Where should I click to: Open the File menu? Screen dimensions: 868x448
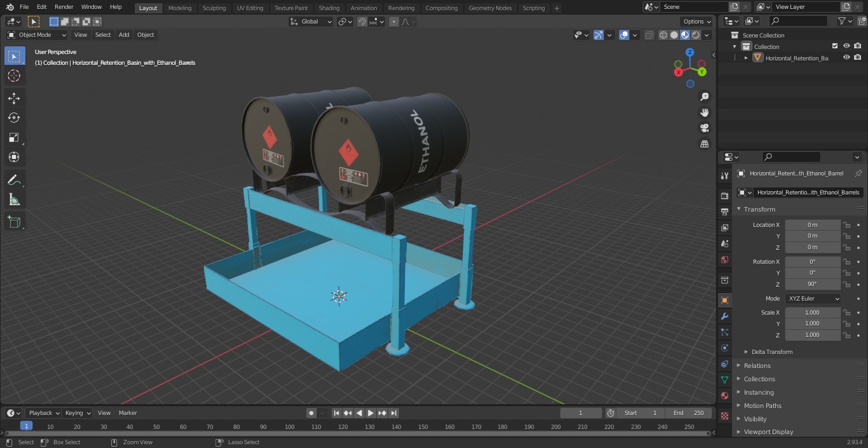pos(24,7)
